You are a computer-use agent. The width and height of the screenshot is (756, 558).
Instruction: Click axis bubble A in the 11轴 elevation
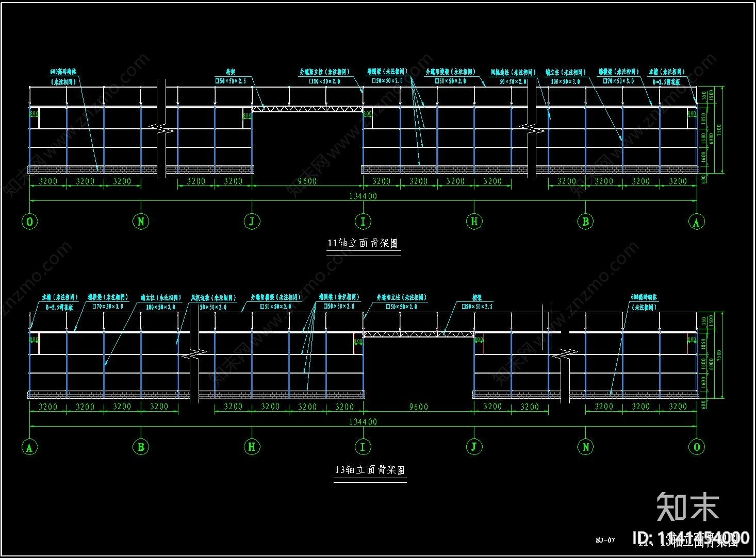coord(696,222)
